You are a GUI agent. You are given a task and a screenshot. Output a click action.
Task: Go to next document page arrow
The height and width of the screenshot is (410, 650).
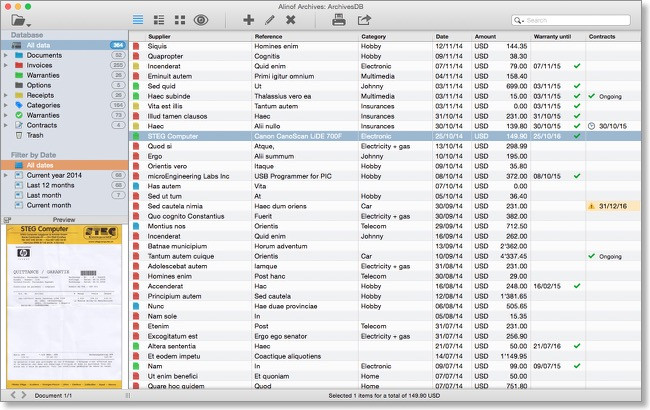click(x=24, y=395)
